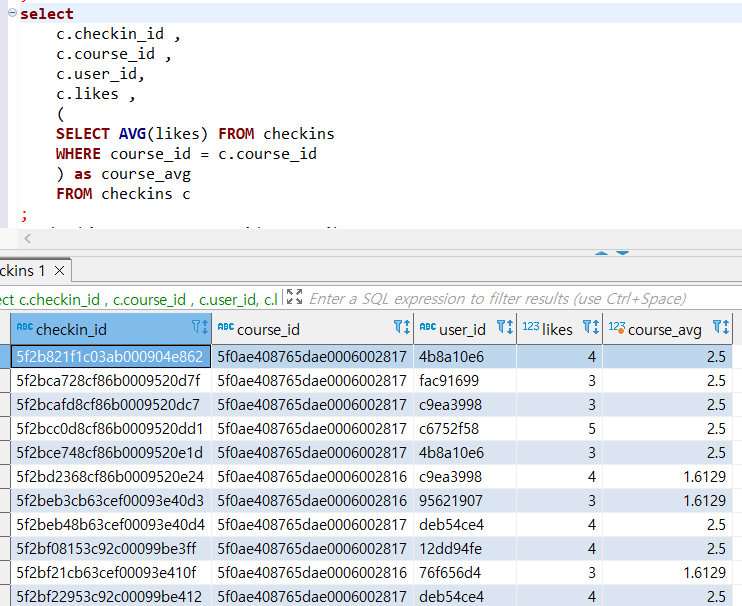Select user_id cell 95621907
742x606 pixels.
[465, 501]
